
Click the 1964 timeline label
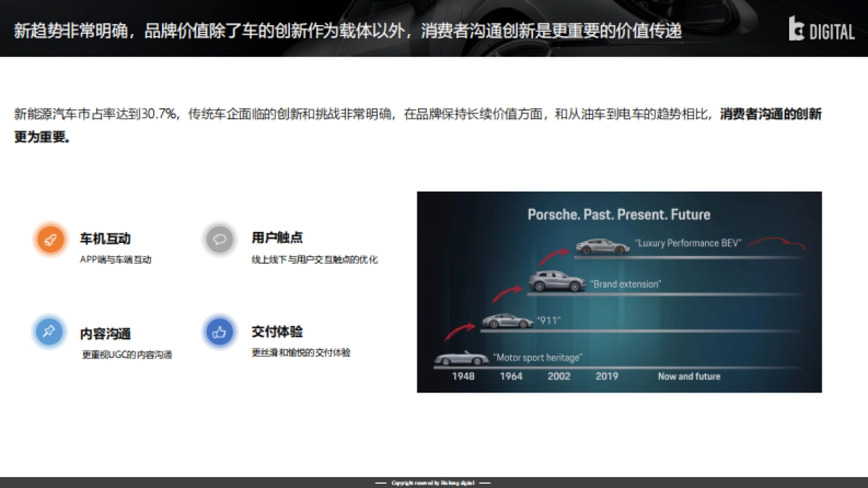(x=510, y=376)
